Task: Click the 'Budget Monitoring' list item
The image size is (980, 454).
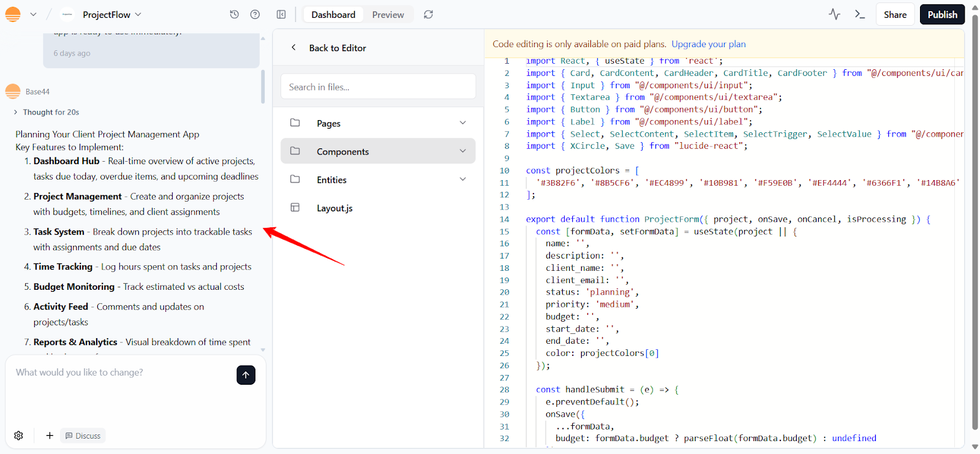Action: (138, 287)
